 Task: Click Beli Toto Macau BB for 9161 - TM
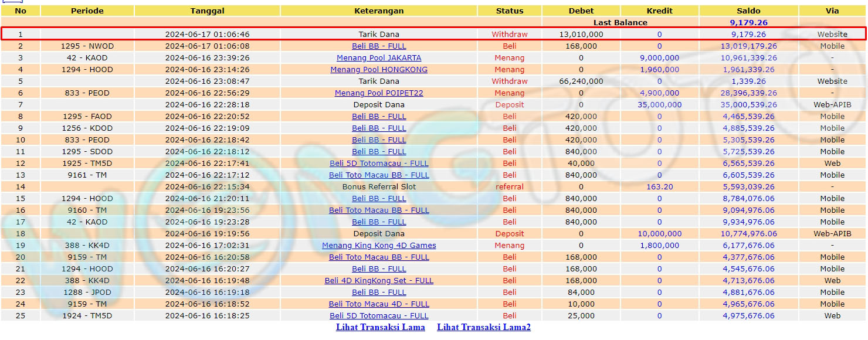coord(379,175)
